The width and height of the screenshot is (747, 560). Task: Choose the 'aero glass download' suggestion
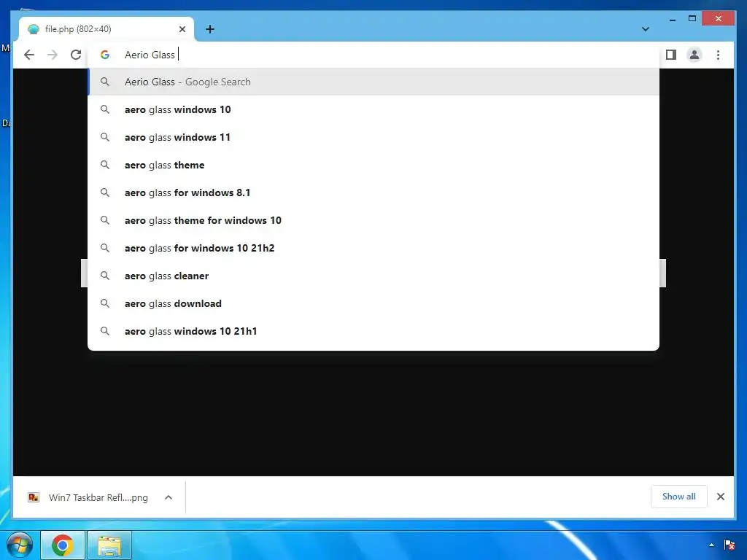pyautogui.click(x=373, y=303)
